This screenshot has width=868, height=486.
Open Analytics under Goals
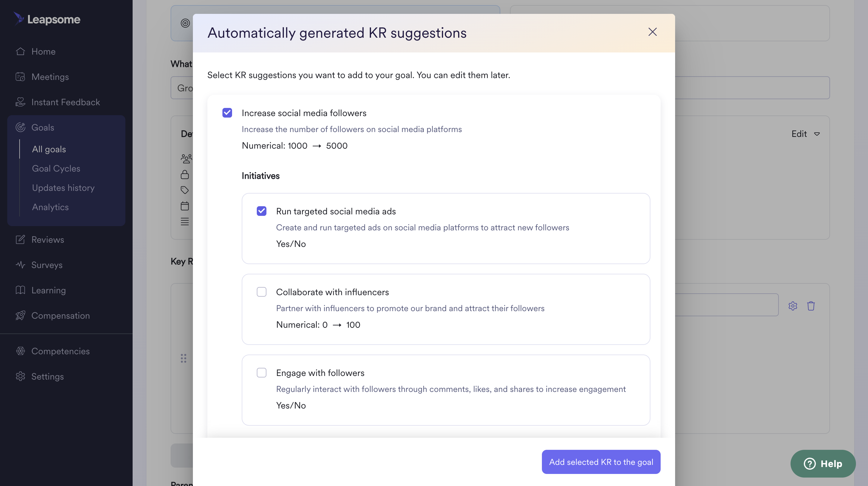pos(50,207)
